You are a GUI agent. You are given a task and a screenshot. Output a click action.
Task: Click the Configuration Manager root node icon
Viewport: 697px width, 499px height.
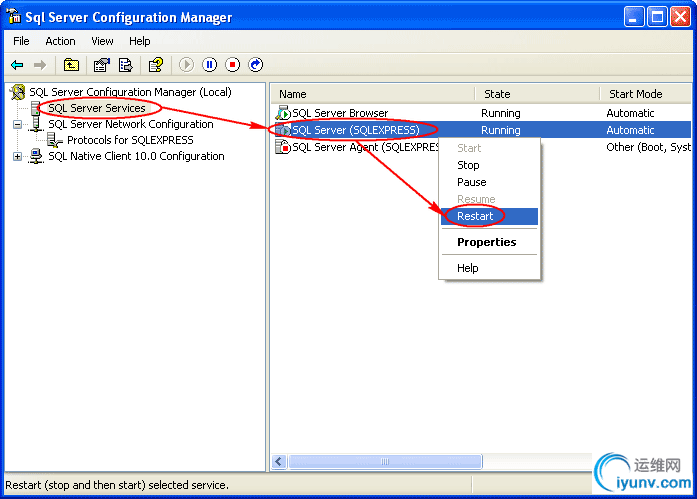click(x=18, y=92)
